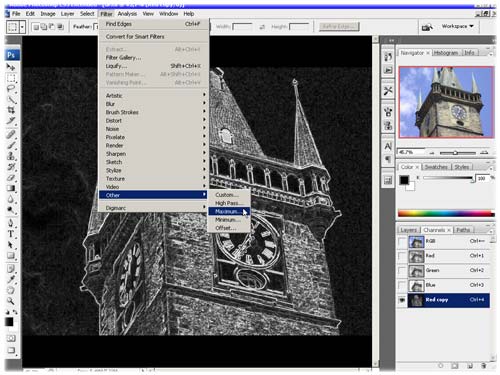Show the RGB channel visibility box
500x375 pixels.
tap(402, 241)
